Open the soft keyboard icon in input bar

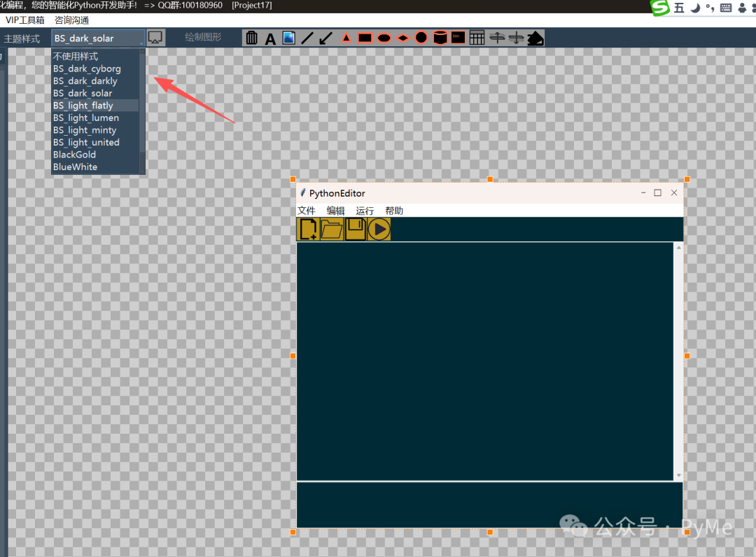(726, 8)
